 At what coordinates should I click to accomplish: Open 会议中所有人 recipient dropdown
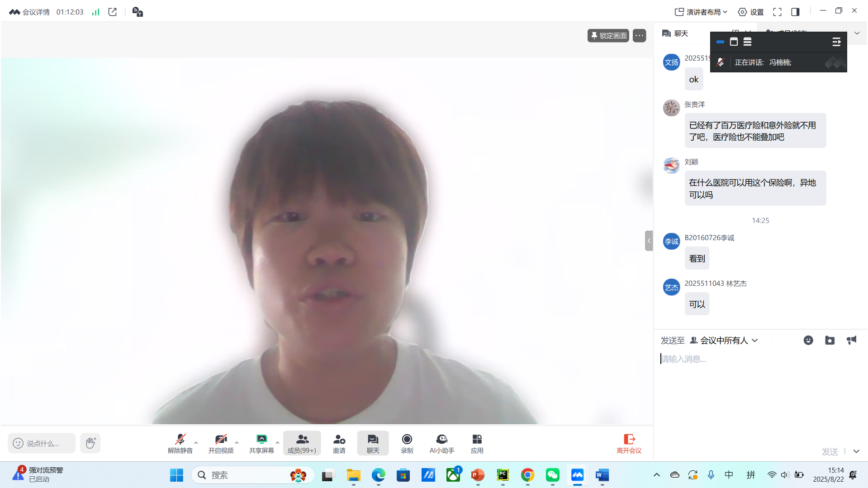click(x=724, y=341)
